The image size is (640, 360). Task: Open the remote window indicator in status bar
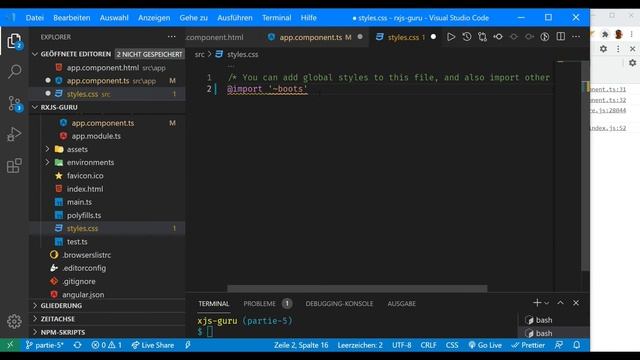click(10, 345)
